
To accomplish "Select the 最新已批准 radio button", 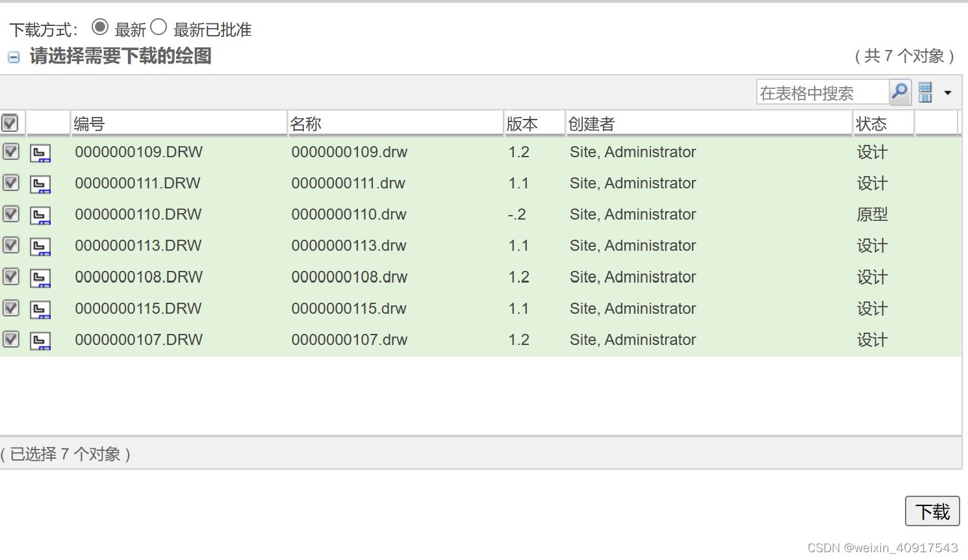I will 159,27.
